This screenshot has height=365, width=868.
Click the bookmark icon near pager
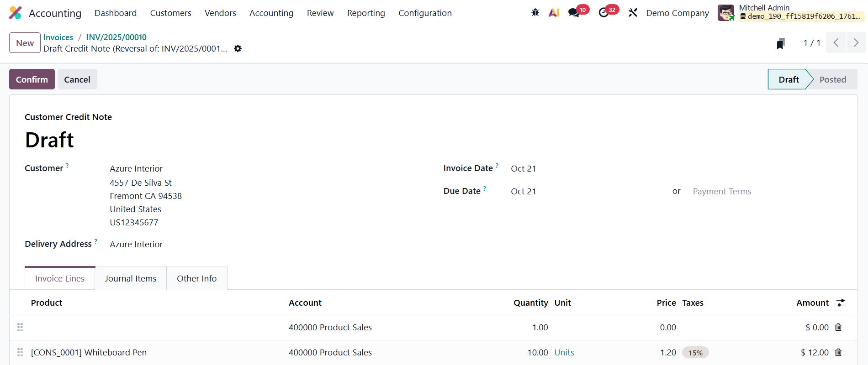coord(781,43)
